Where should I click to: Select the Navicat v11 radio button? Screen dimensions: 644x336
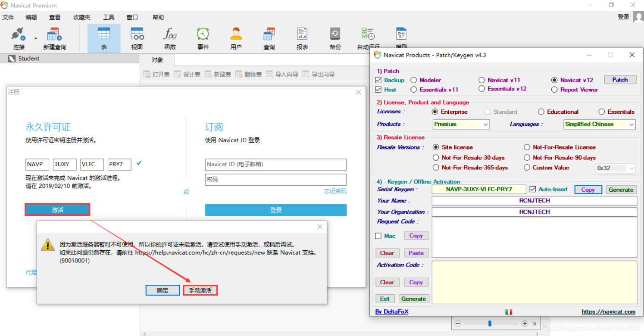click(481, 80)
